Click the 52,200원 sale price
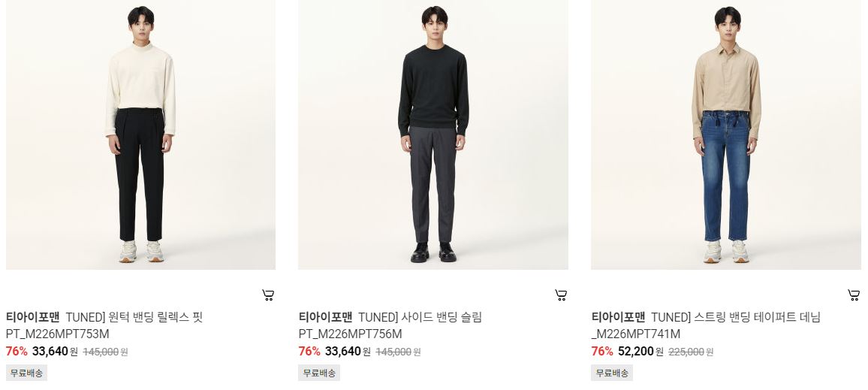Screen dimensions: 868x390 point(640,352)
